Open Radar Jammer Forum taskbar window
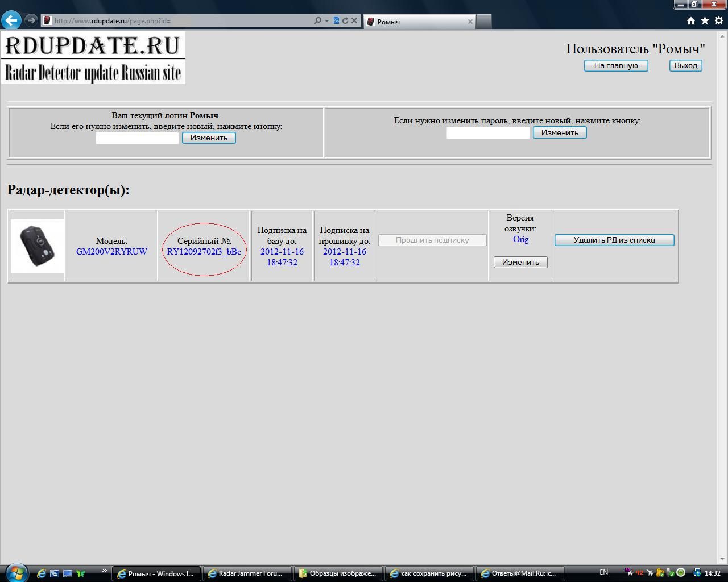This screenshot has height=582, width=728. coord(247,573)
